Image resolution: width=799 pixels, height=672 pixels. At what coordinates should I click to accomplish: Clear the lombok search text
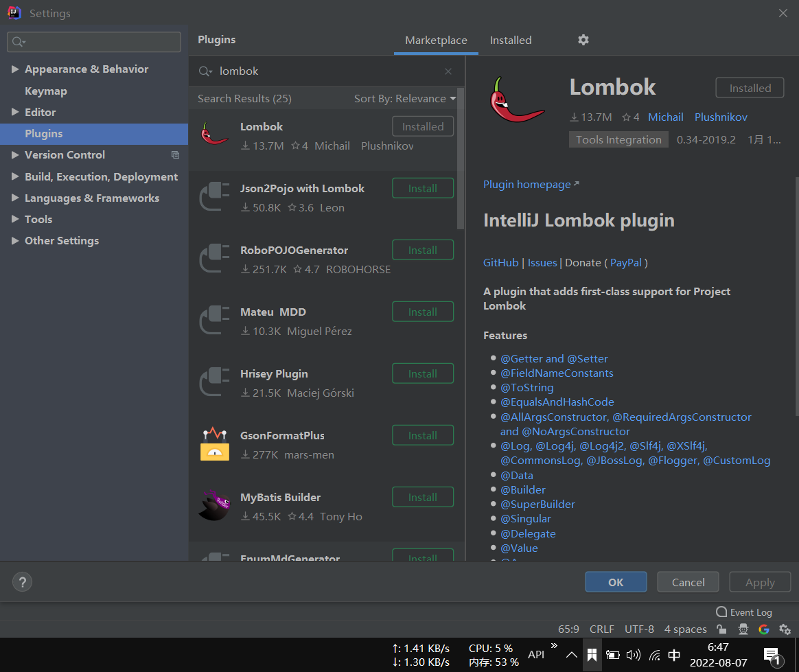(448, 71)
